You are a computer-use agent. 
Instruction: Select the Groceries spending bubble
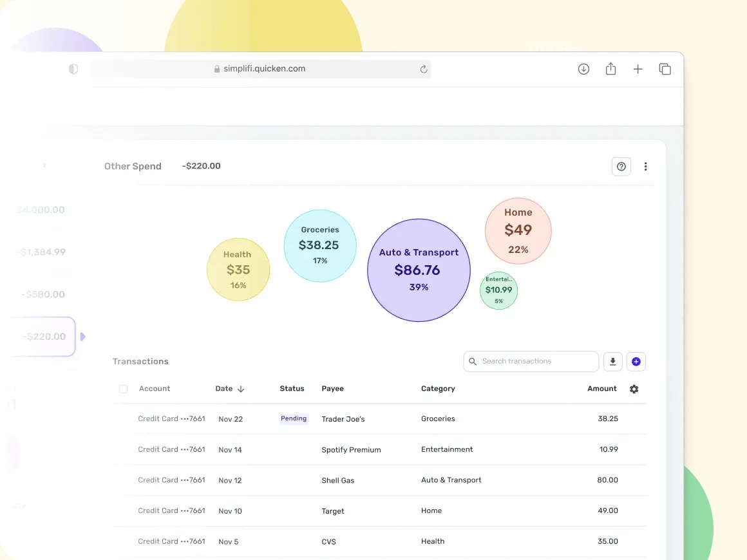pos(320,246)
